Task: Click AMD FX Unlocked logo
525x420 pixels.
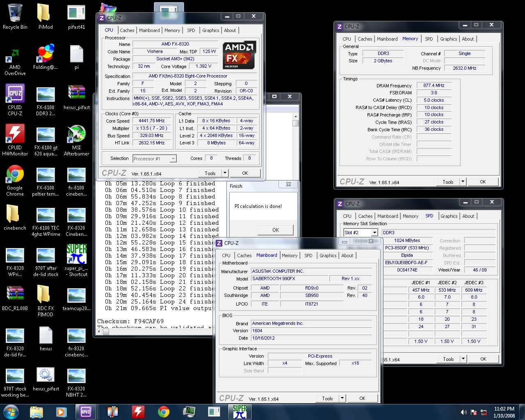Action: click(x=239, y=55)
